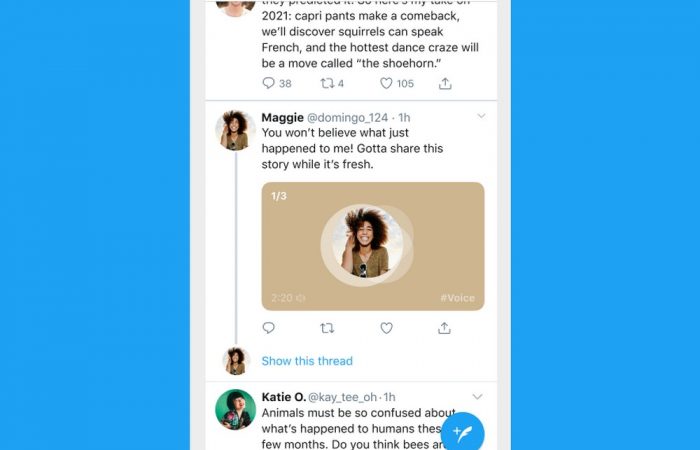This screenshot has height=450, width=700.
Task: Share the top tweet about squirrels
Action: (x=445, y=84)
